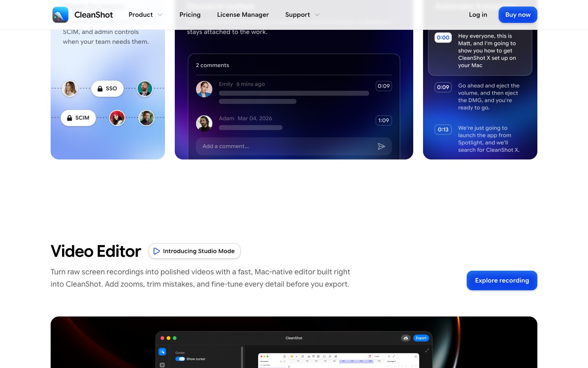Click Adam's avatar in comments
The width and height of the screenshot is (588, 368).
pos(204,123)
